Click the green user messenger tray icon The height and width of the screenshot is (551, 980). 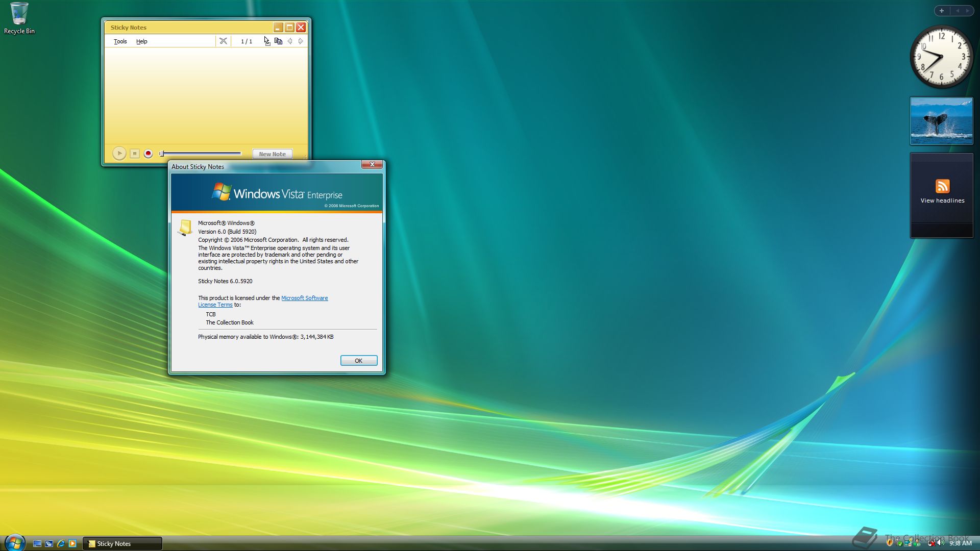point(917,543)
